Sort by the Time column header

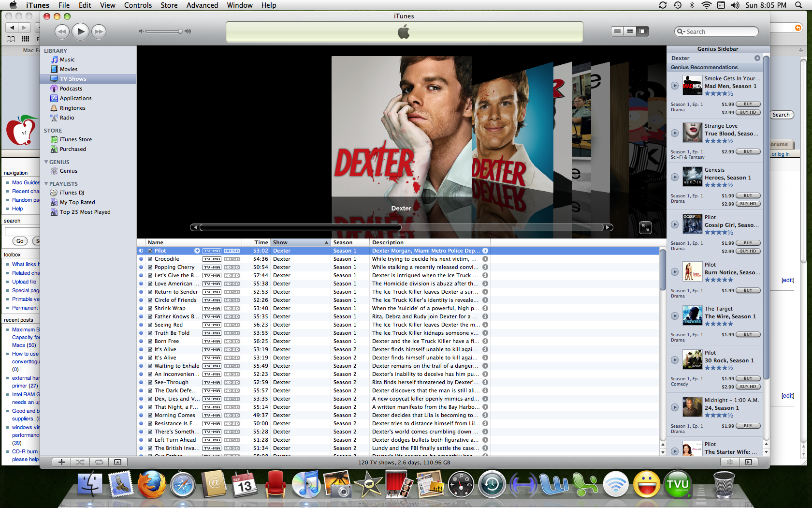point(256,242)
